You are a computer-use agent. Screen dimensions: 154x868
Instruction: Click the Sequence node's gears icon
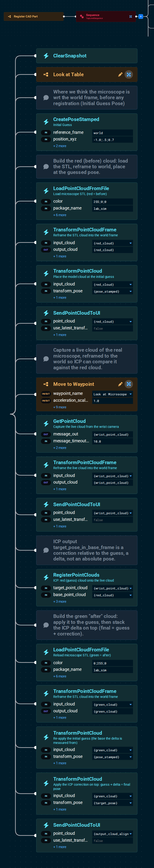[82, 16]
